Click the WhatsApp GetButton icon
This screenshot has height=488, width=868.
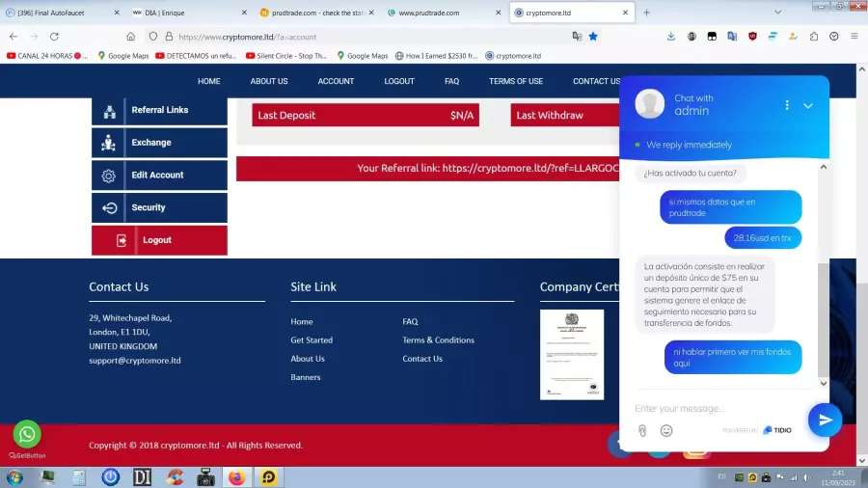click(x=27, y=434)
